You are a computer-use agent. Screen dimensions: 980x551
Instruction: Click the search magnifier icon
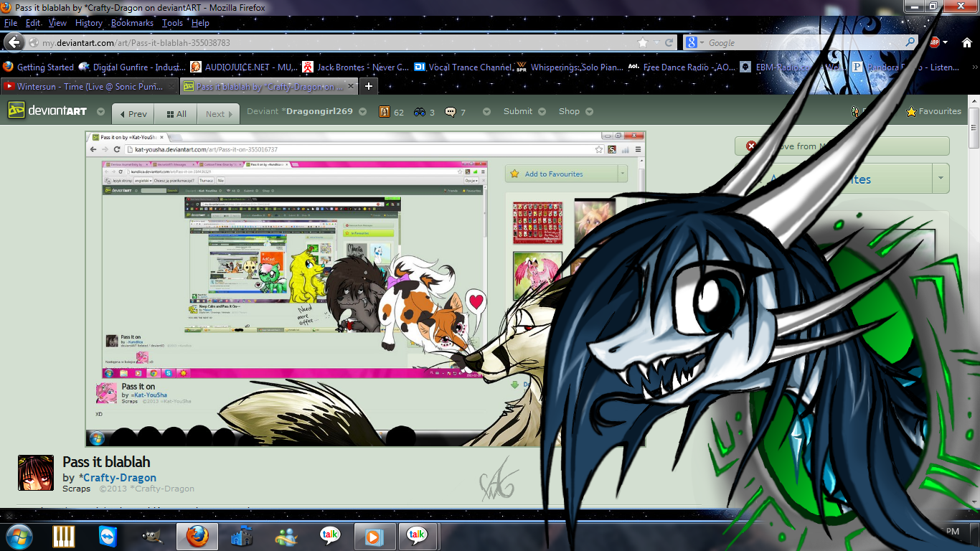coord(910,42)
